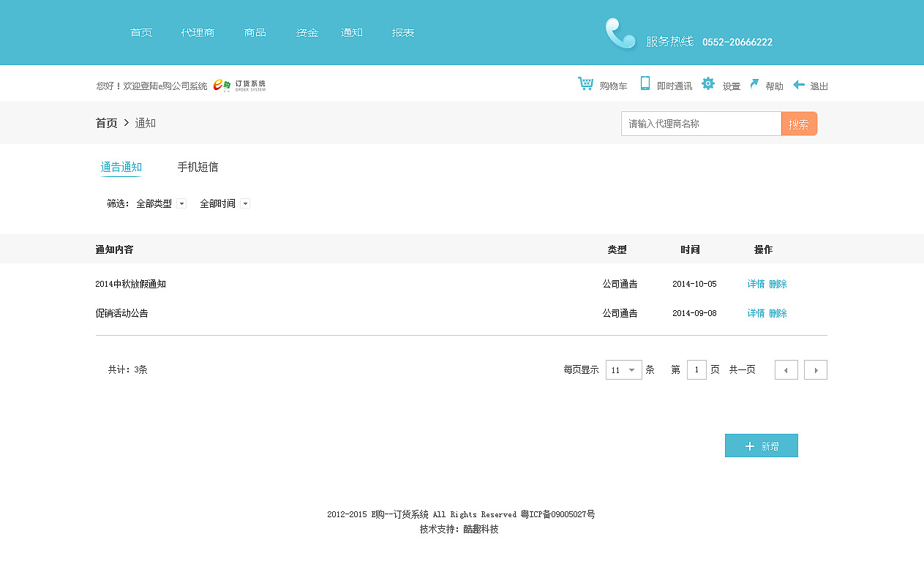924x564 pixels.
Task: Click the 促销活动公告 row title
Action: pyautogui.click(x=121, y=313)
